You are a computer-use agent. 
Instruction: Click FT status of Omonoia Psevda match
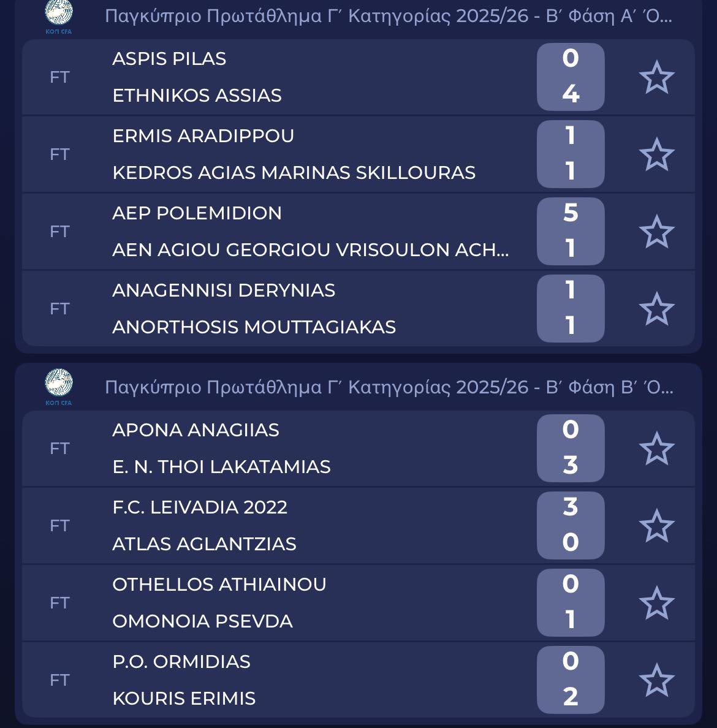pos(59,603)
